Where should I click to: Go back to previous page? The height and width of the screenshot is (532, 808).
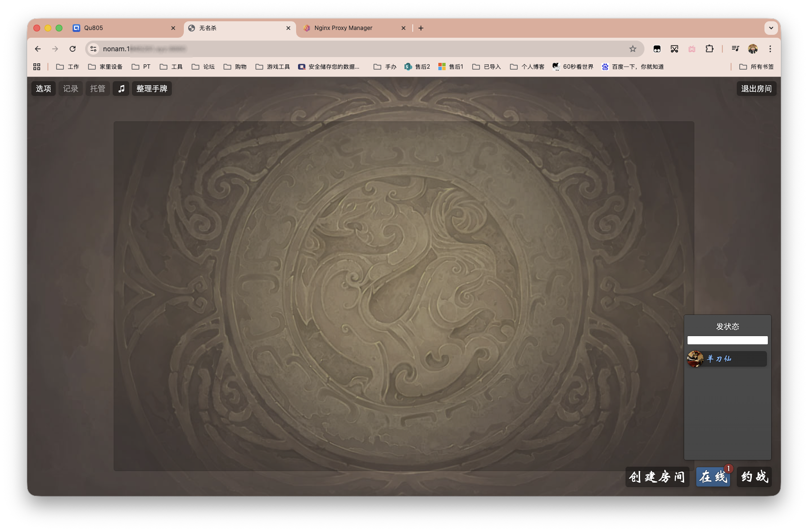click(38, 49)
